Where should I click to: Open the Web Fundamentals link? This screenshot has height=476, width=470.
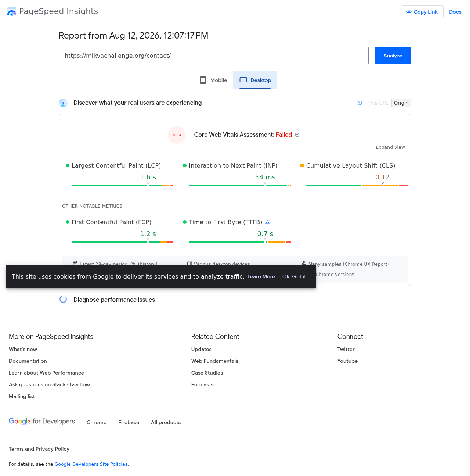pos(215,361)
